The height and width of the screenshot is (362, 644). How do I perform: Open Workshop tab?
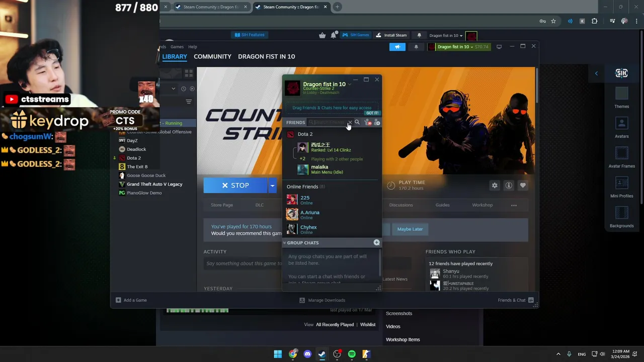click(482, 205)
